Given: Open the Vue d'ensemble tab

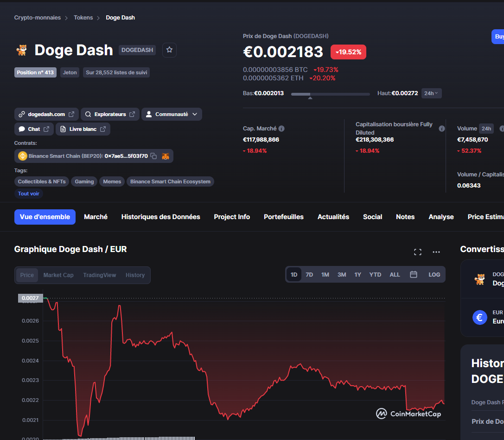Looking at the screenshot, I should point(45,217).
